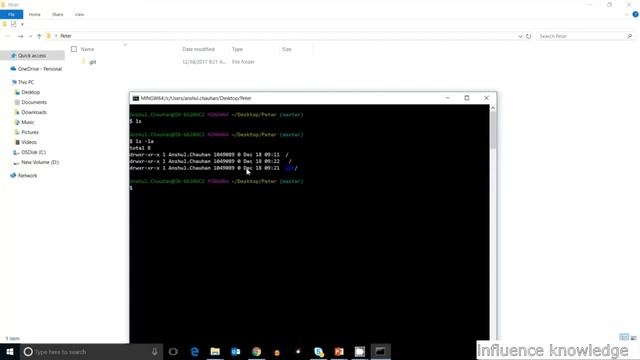Screen dimensions: 640x360
Task: Click the Properties quick access toolbar icon
Action: tap(13, 24)
